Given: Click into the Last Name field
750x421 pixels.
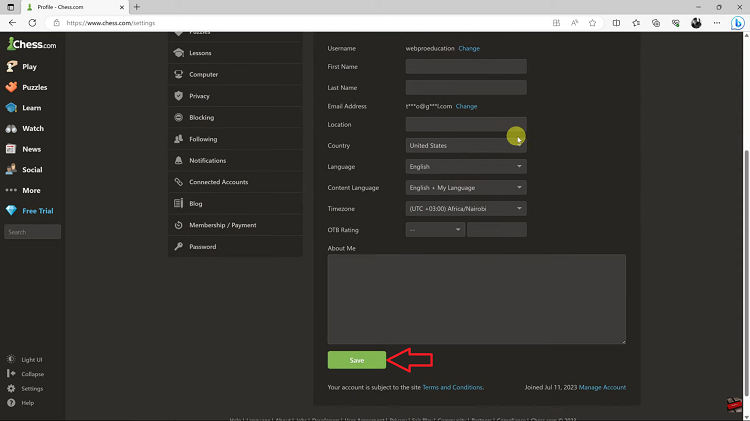Looking at the screenshot, I should [x=466, y=88].
